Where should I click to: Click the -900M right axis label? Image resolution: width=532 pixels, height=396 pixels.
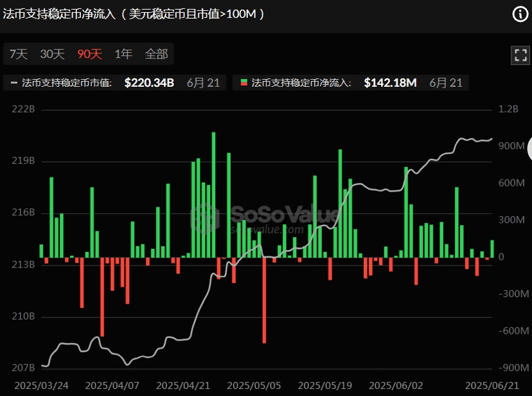coord(513,368)
